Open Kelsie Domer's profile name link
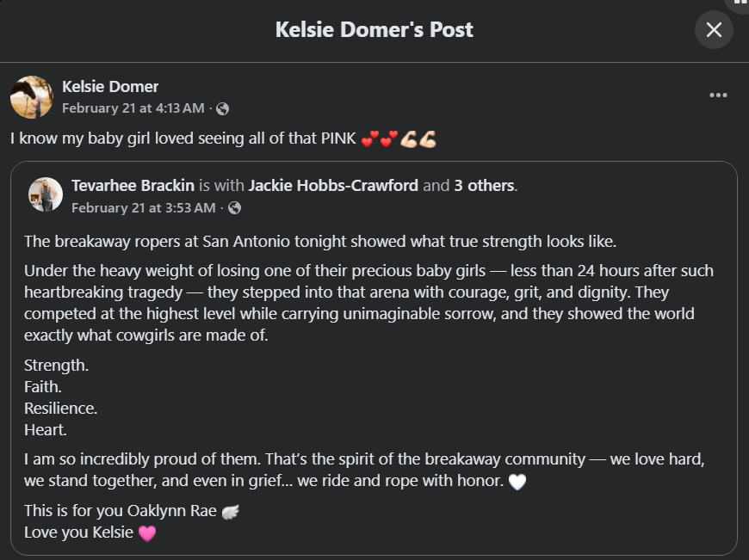749x560 pixels. (x=110, y=86)
